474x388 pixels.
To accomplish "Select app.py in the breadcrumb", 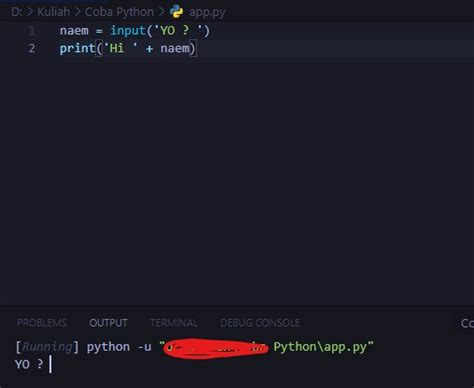I will (x=207, y=12).
